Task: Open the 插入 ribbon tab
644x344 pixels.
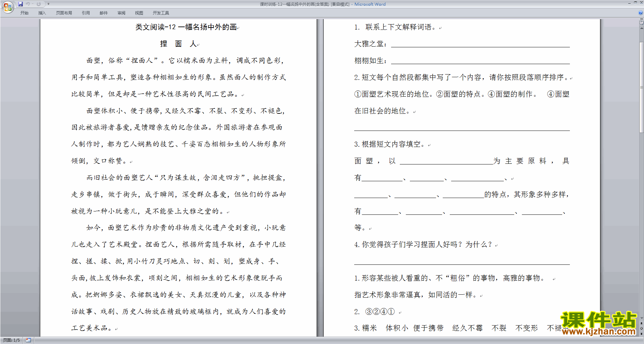Action: (42, 13)
